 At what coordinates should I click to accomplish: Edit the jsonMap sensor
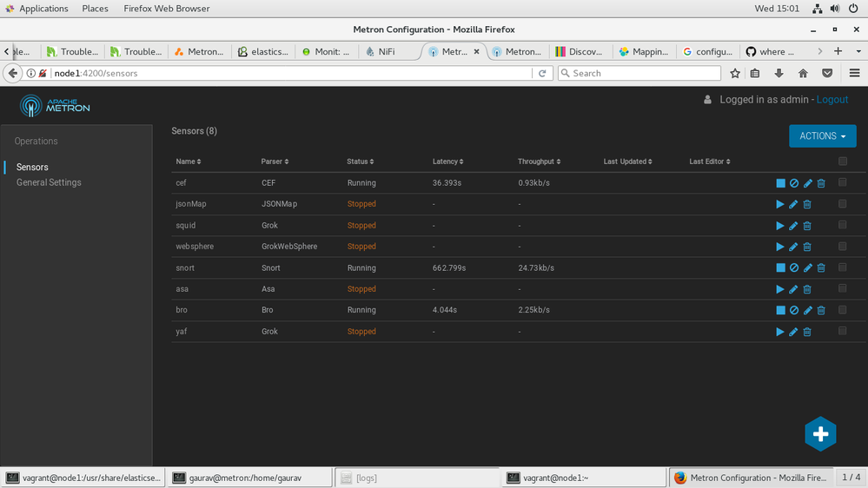pyautogui.click(x=793, y=204)
